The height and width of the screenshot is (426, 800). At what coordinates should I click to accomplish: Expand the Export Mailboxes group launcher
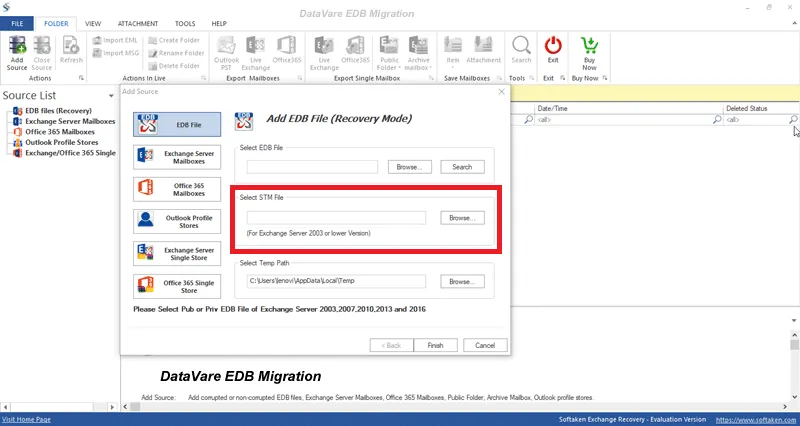click(299, 78)
